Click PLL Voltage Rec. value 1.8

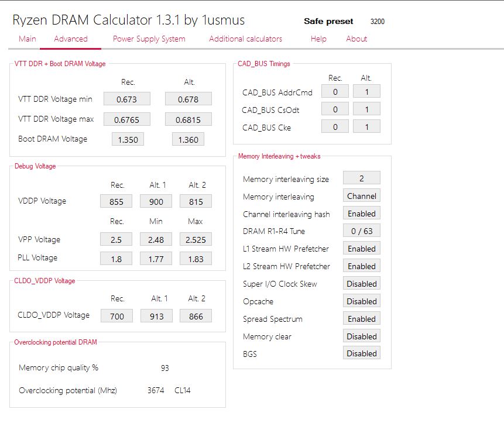point(116,258)
